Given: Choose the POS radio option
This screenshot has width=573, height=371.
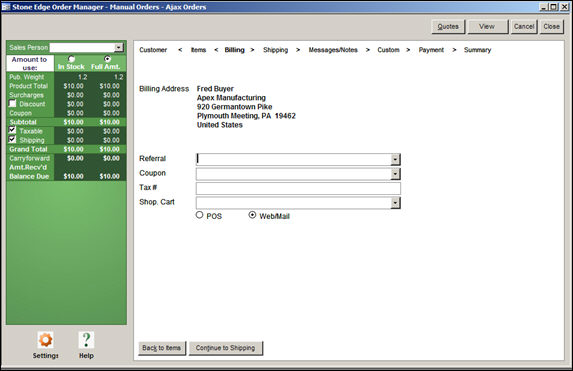Looking at the screenshot, I should (x=199, y=215).
